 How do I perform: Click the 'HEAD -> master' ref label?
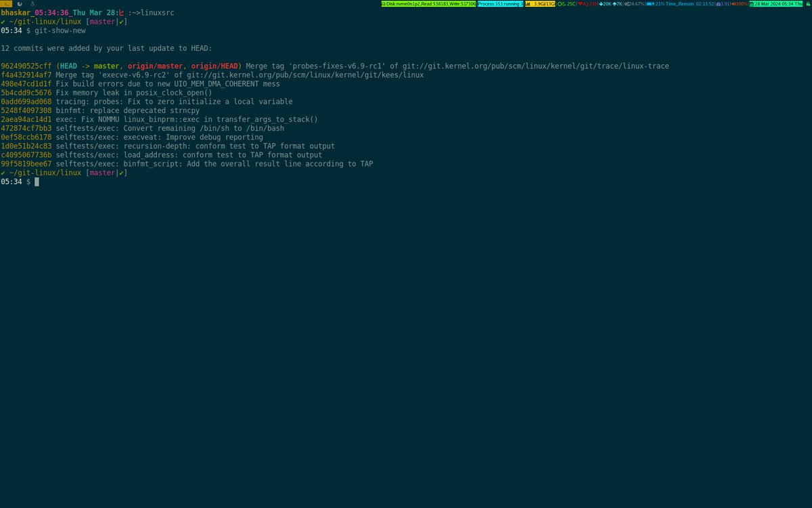(x=89, y=66)
